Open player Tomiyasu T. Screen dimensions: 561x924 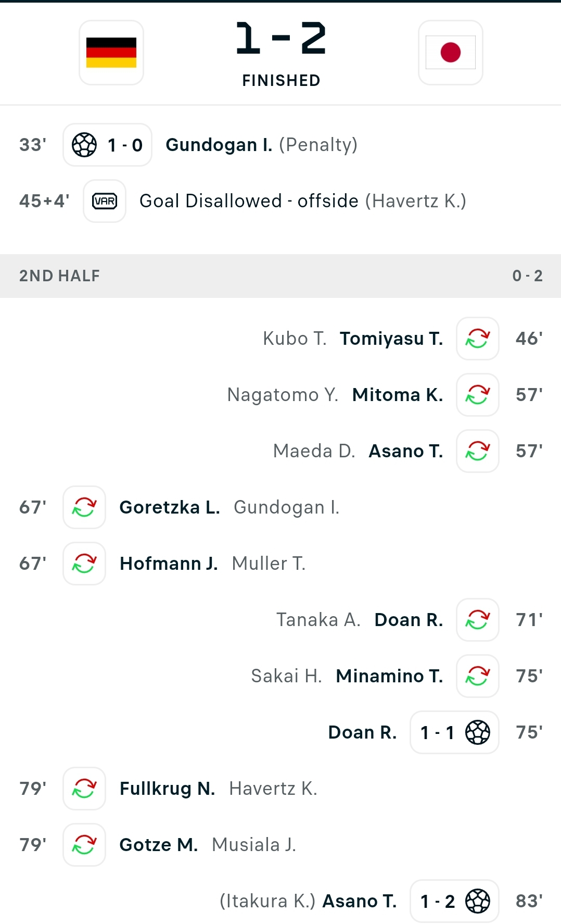(391, 339)
